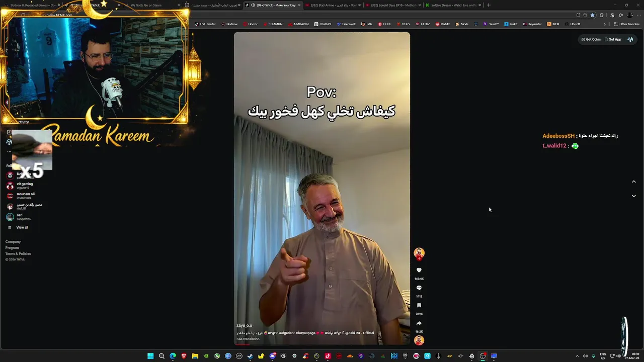The width and height of the screenshot is (644, 362).
Task: Open the sound disc icon below share count
Action: (x=419, y=340)
